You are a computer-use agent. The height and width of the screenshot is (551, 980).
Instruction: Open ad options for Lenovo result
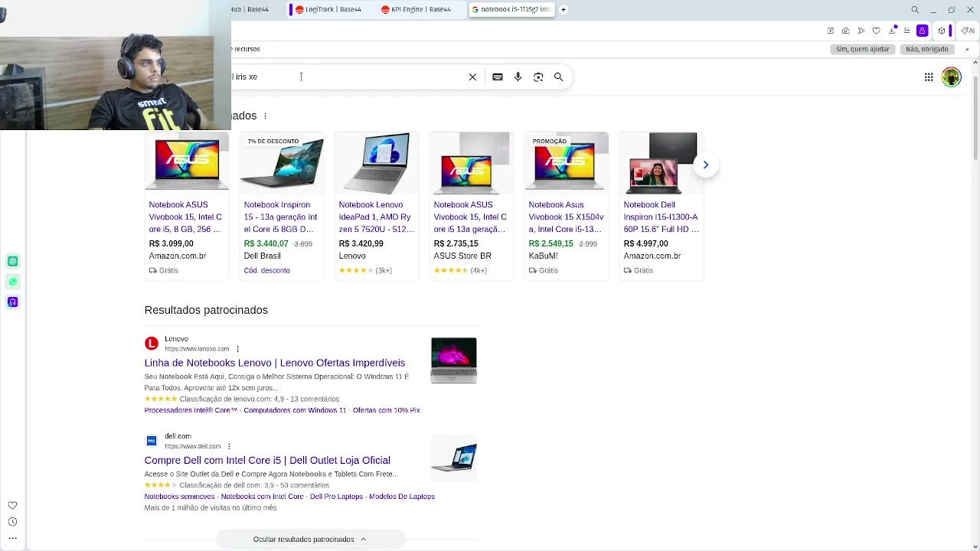[237, 349]
